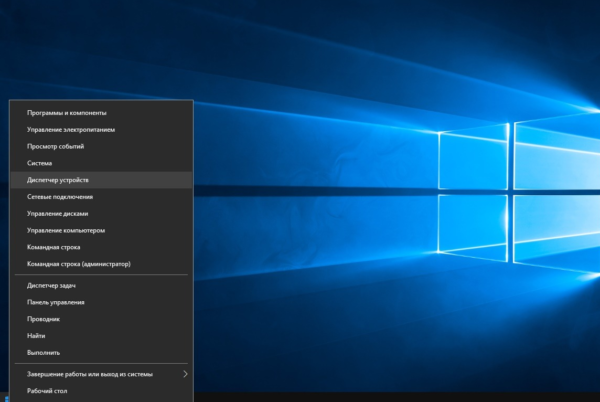Choose Система from the menu

101,163
